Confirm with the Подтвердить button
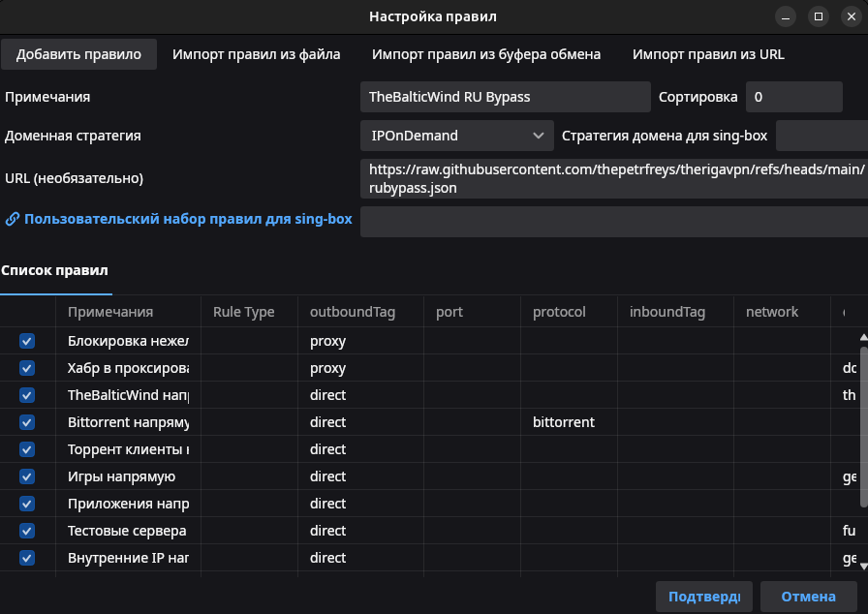 click(704, 597)
